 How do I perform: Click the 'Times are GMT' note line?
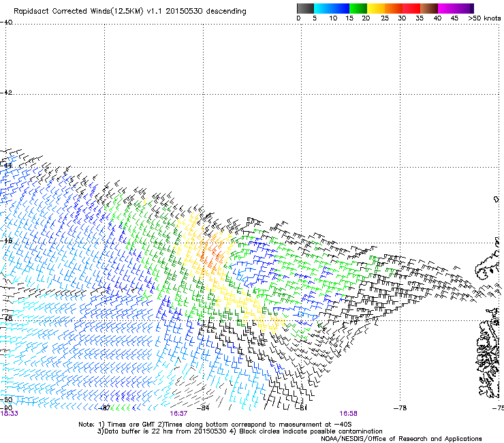click(215, 425)
